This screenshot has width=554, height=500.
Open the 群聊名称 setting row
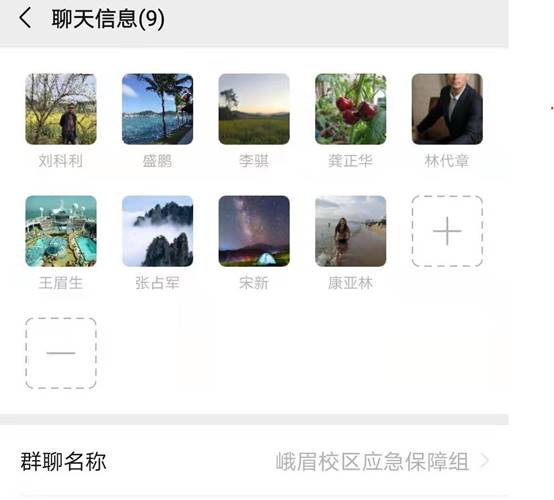coord(254,461)
